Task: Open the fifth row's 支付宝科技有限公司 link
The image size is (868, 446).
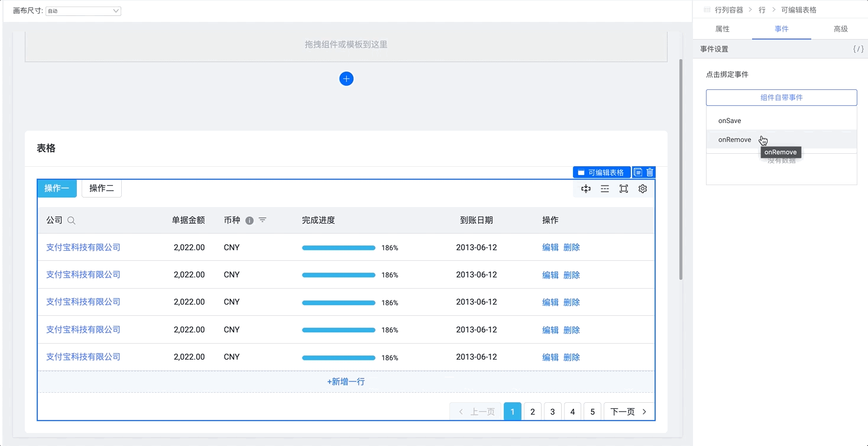Action: pyautogui.click(x=83, y=357)
